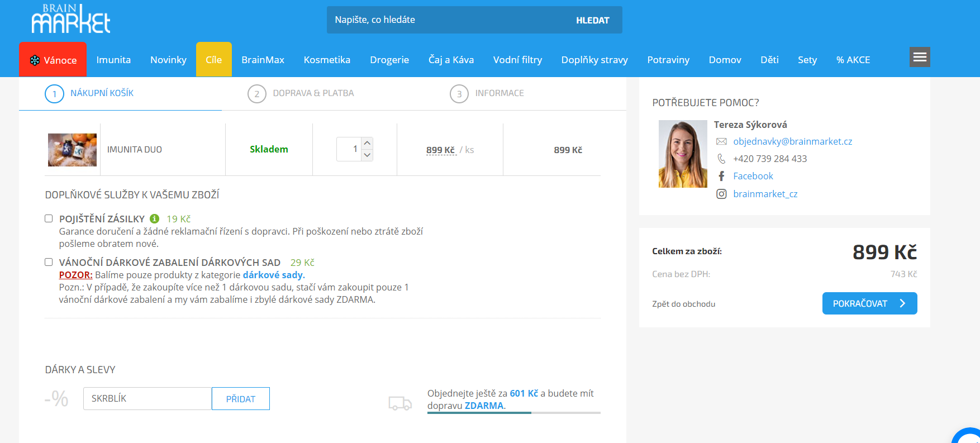Click the delivery truck icon
Viewport: 980px width, 443px height.
pos(400,403)
